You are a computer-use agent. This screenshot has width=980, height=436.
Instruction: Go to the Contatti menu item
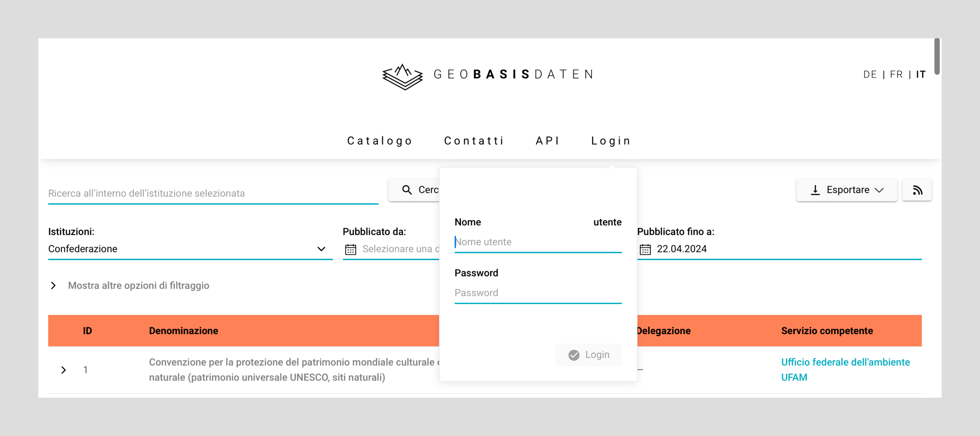coord(474,141)
